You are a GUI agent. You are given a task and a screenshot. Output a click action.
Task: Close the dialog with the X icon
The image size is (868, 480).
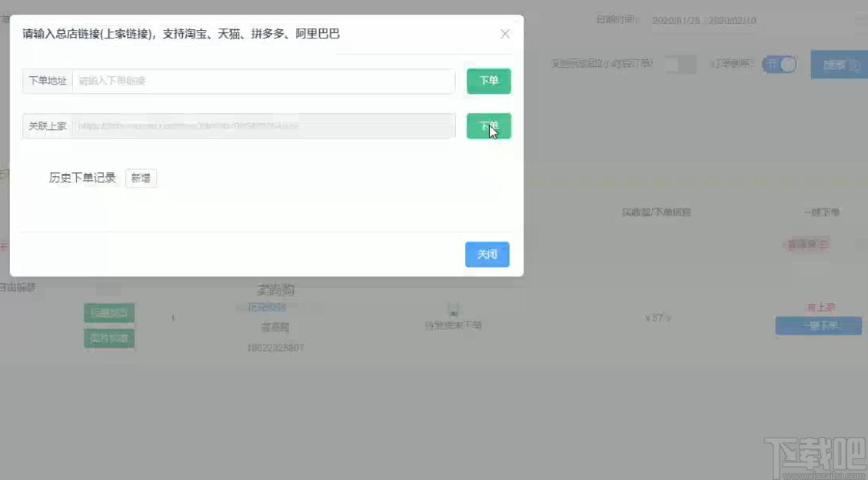pos(505,34)
